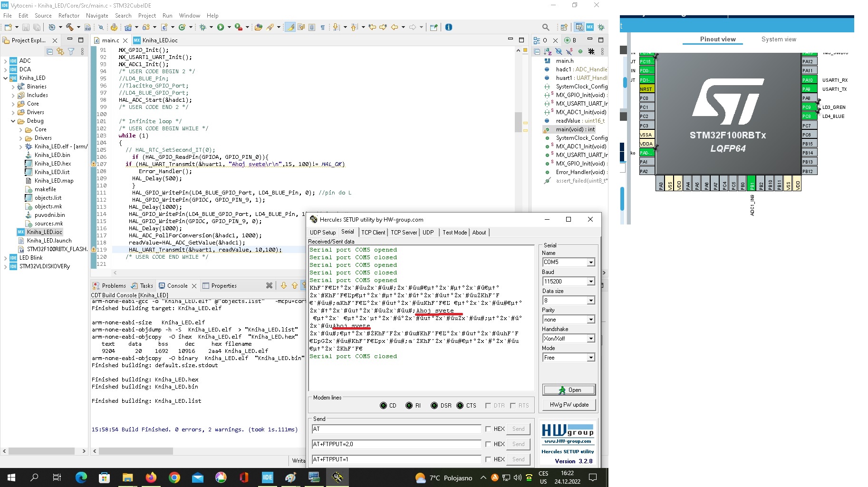868x487 pixels.
Task: Click the search magnifier icon in IDE toolbar
Action: click(x=546, y=27)
